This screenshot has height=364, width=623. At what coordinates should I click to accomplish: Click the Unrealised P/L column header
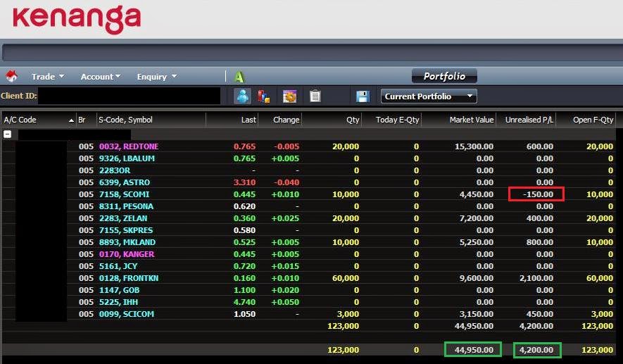click(x=526, y=120)
